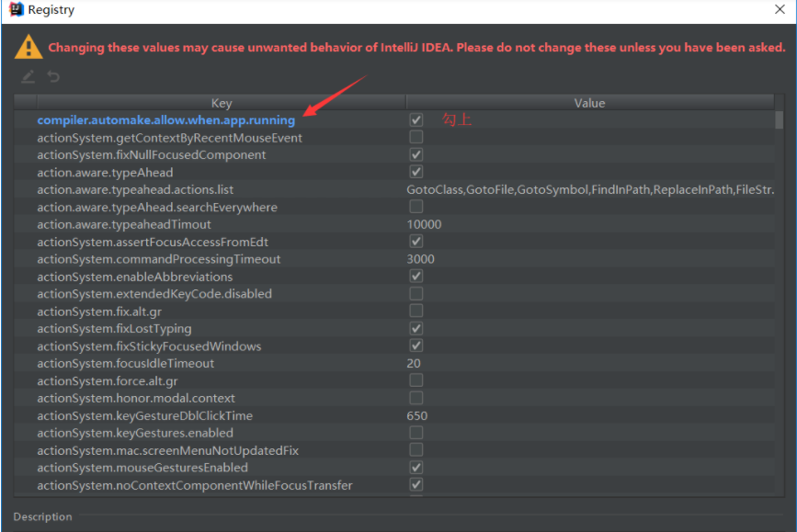797x532 pixels.
Task: Select actionSystem.fixNullFocusedComponent key
Action: [151, 155]
